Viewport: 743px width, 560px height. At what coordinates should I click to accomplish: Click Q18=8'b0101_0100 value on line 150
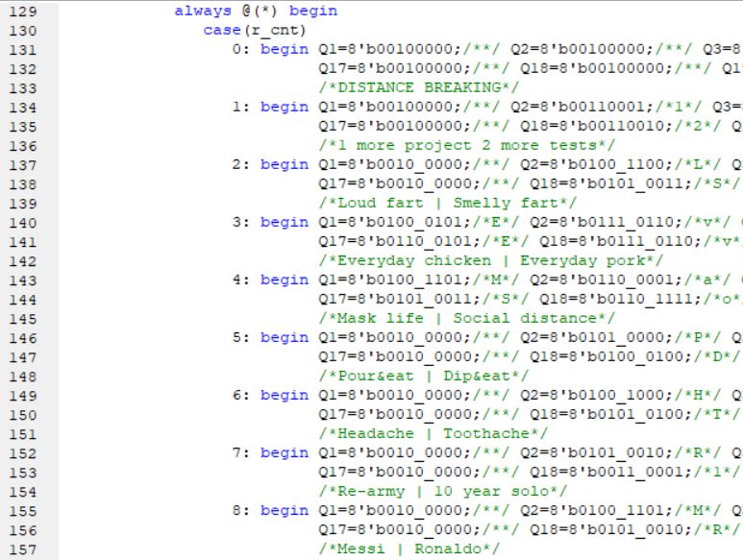coord(611,415)
